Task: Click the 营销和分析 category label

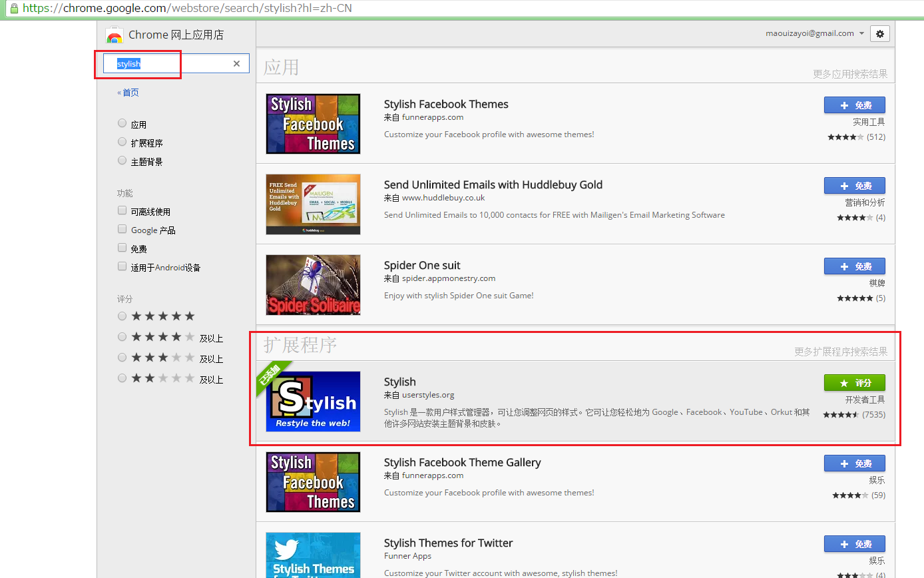Action: click(865, 202)
